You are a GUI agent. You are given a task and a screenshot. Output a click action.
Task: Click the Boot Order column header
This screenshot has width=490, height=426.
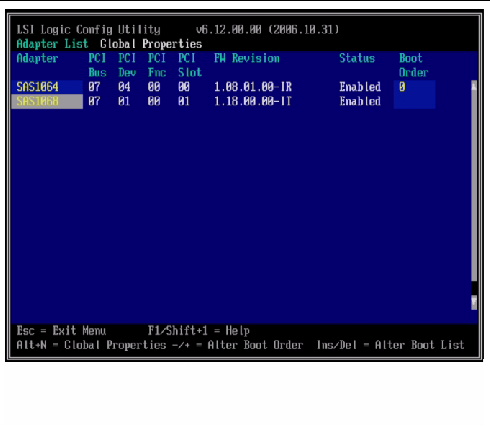414,65
